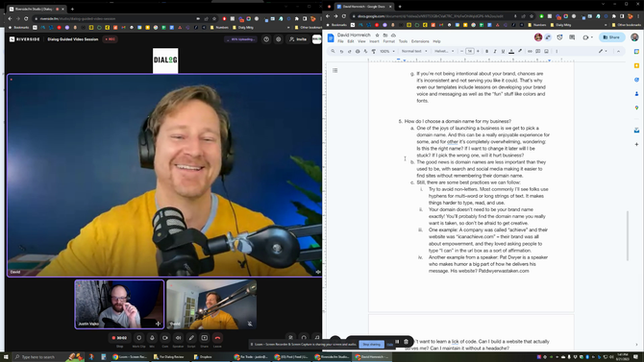
Task: Show document outline icon
Action: (x=335, y=71)
